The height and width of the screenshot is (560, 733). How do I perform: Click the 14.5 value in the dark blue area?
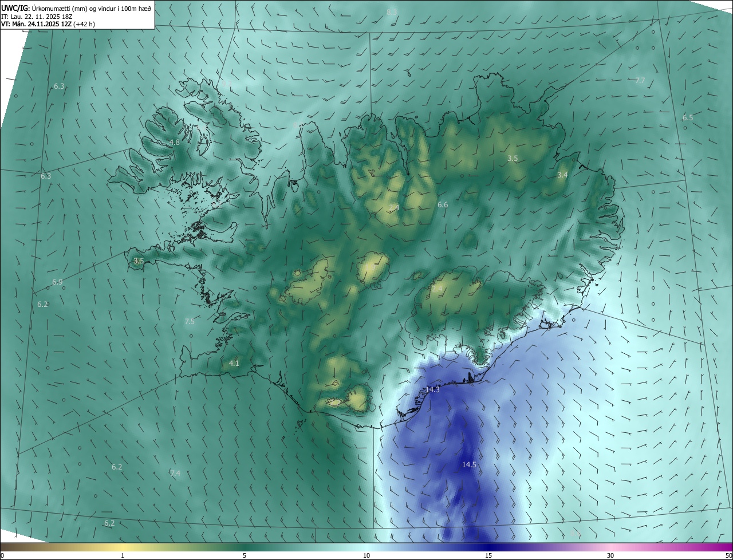coord(469,465)
